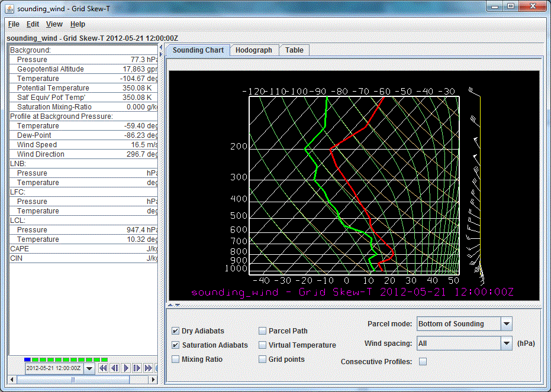Image resolution: width=551 pixels, height=392 pixels.
Task: Open the Wind spacing dropdown
Action: click(x=507, y=343)
